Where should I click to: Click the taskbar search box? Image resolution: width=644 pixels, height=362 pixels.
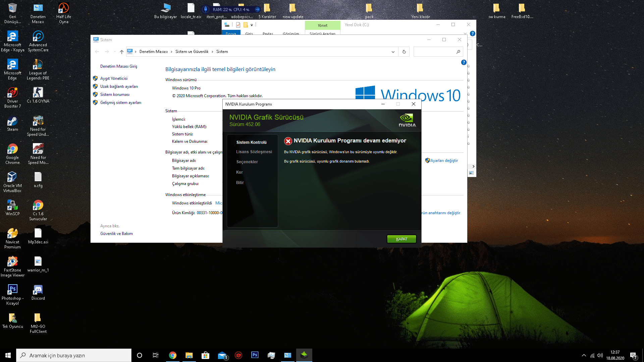point(74,355)
